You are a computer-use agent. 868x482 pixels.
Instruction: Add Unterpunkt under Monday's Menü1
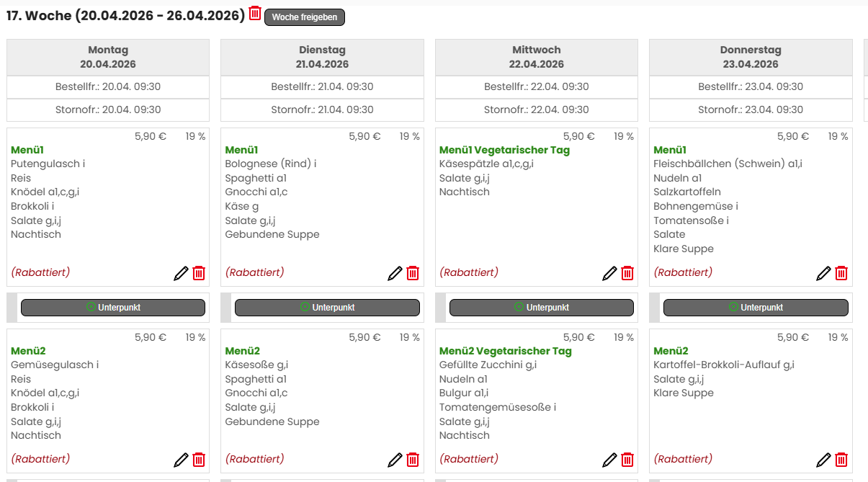click(x=113, y=308)
